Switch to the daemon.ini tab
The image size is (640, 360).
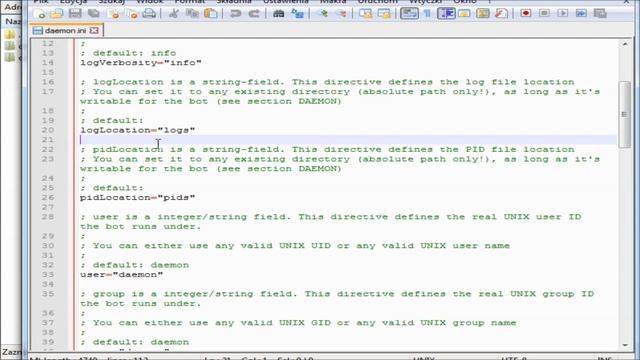[65, 31]
